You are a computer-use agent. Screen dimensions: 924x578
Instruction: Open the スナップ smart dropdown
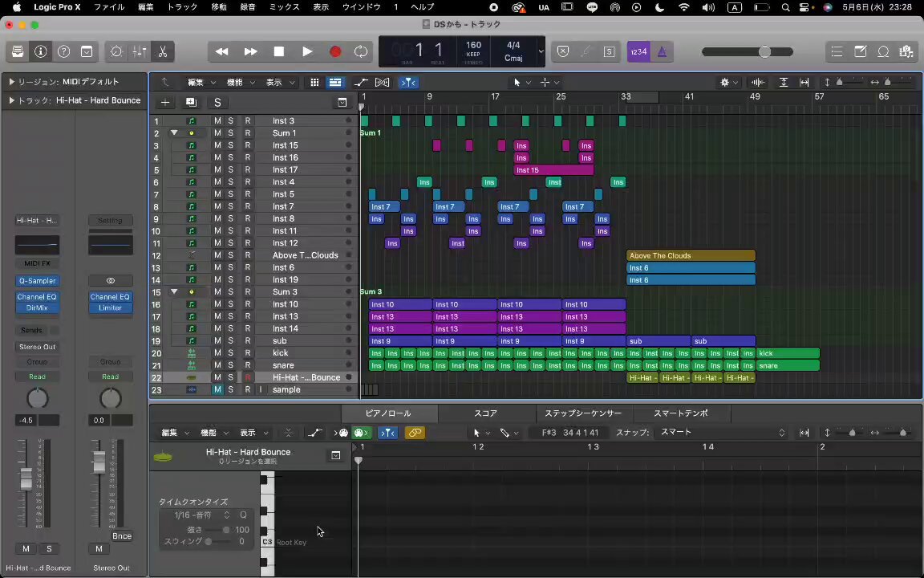pos(723,433)
